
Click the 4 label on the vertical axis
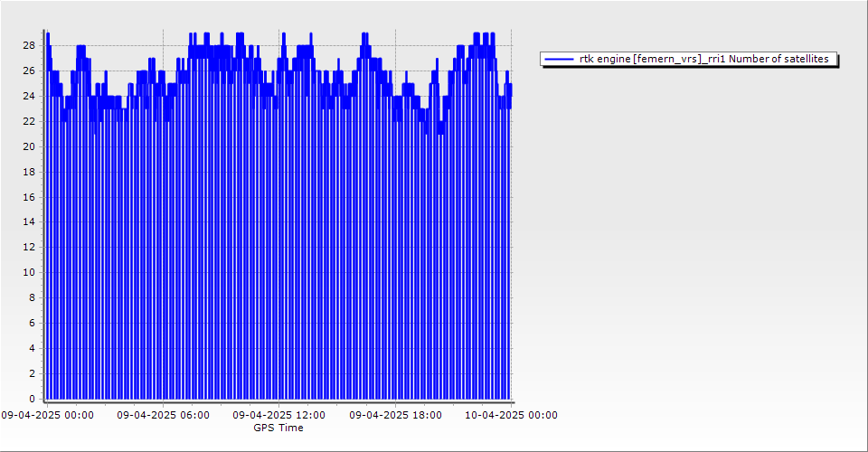[x=32, y=348]
